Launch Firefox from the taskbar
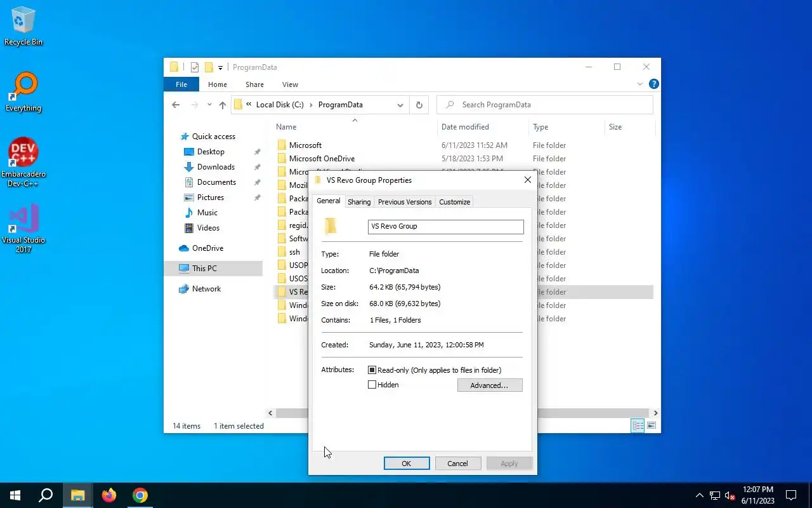 click(x=109, y=495)
